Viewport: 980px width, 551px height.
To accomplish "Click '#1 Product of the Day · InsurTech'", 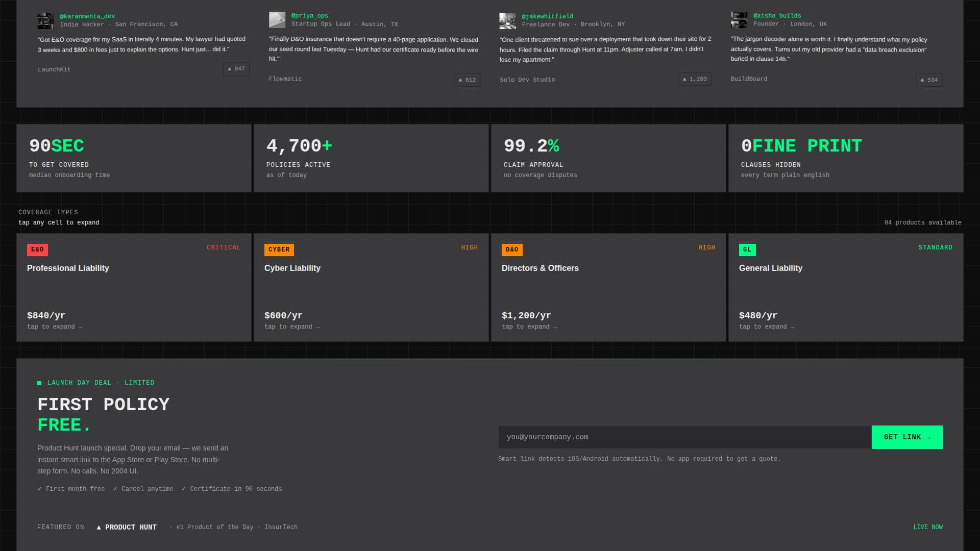I will [x=237, y=527].
